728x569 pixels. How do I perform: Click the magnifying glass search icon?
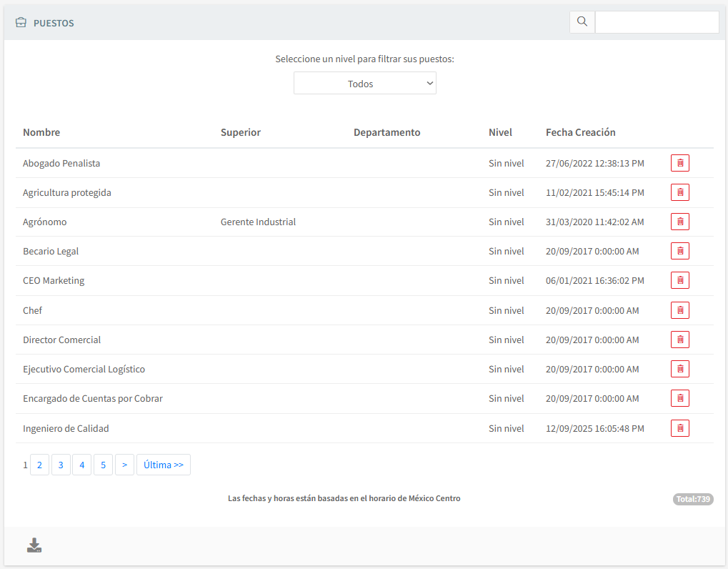click(582, 22)
